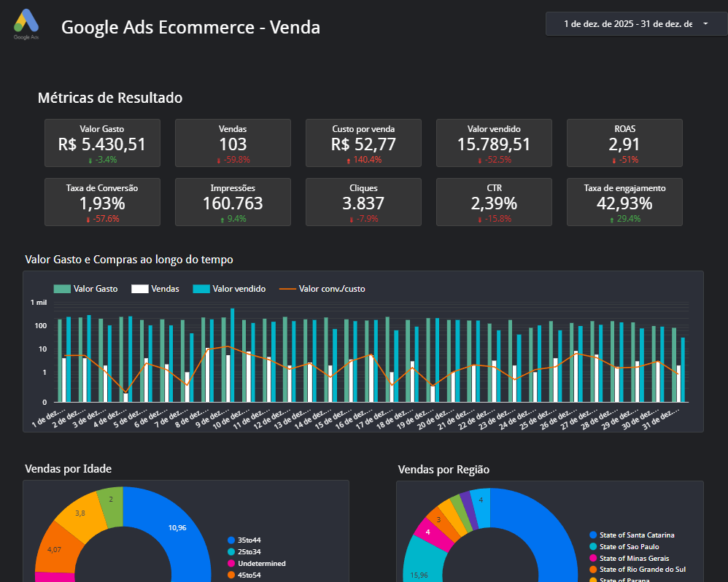The width and height of the screenshot is (728, 582).
Task: Click the -51% change under ROAS
Action: [625, 160]
